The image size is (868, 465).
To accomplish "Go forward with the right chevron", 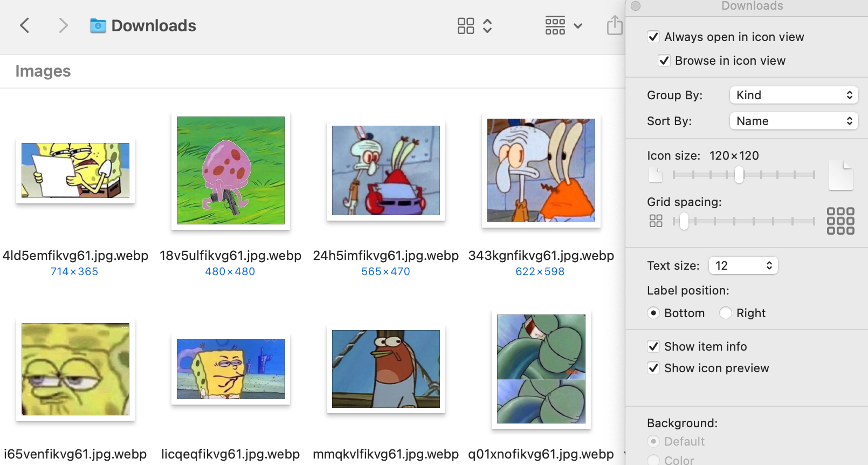I will [x=63, y=25].
